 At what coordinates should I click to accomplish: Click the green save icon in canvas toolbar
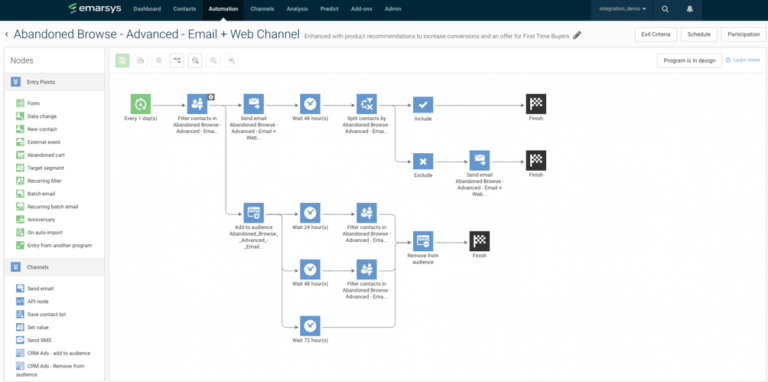click(122, 61)
